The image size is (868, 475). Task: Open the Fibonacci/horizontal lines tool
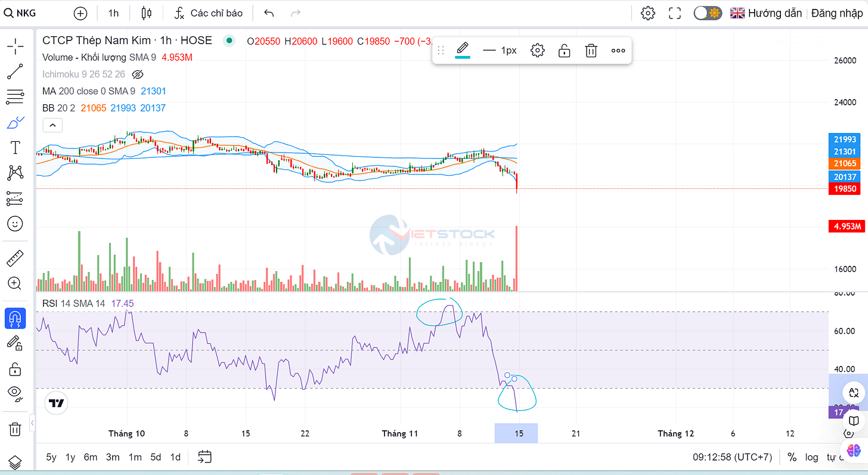point(15,97)
